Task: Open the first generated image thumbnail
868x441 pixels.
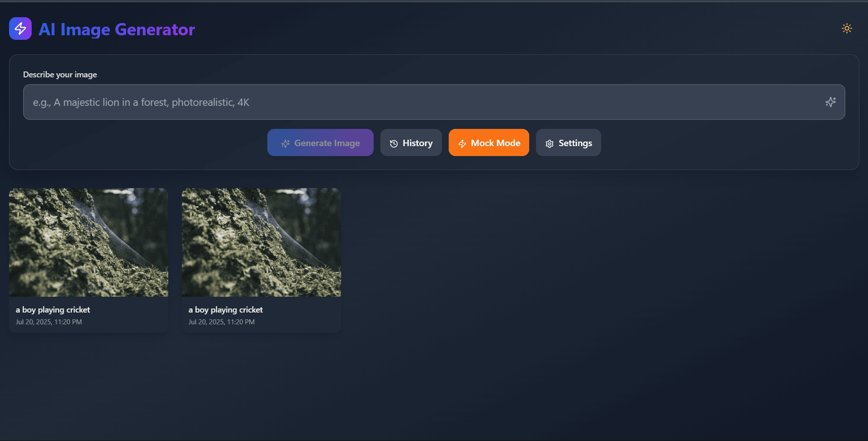Action: [89, 242]
